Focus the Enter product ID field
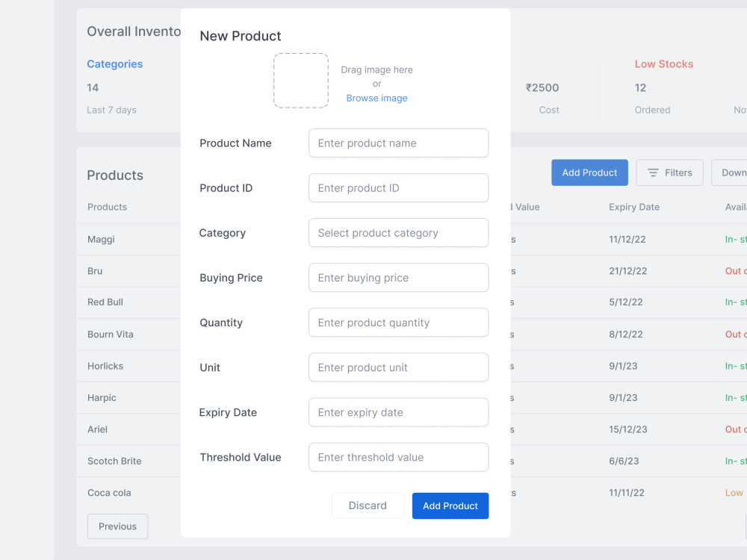This screenshot has width=747, height=560. (x=398, y=187)
